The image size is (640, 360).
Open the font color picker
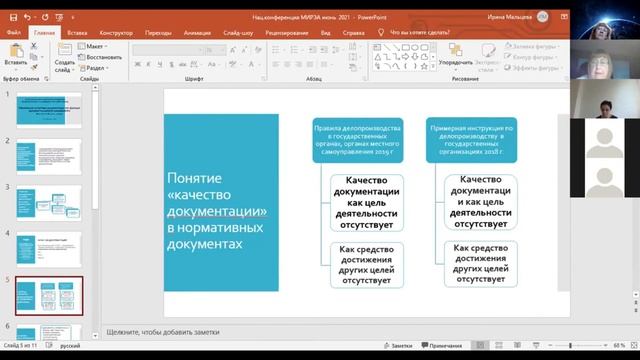point(253,64)
